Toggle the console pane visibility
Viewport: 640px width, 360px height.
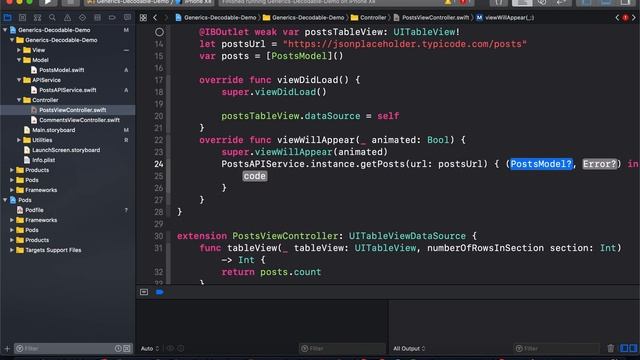[633, 348]
